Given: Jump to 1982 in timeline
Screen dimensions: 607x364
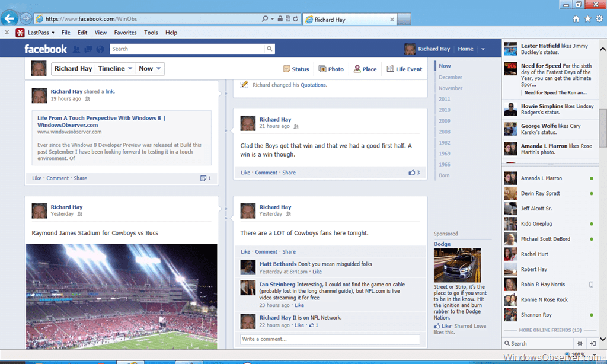Looking at the screenshot, I should pyautogui.click(x=445, y=142).
